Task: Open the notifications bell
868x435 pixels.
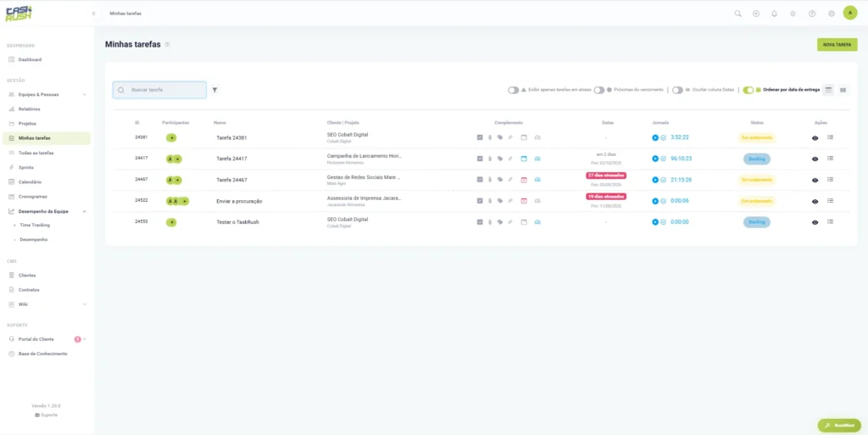Action: coord(775,14)
